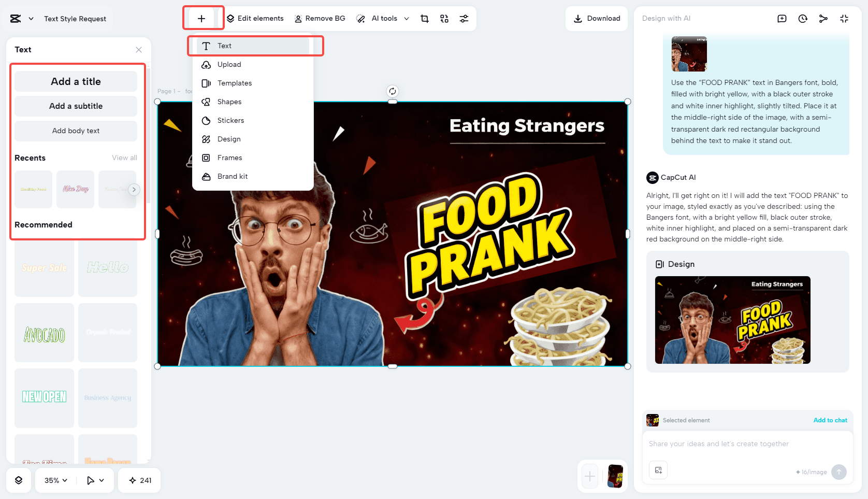Screen dimensions: 868x499
Task: Open the Layers icon at bottom left
Action: (19, 480)
